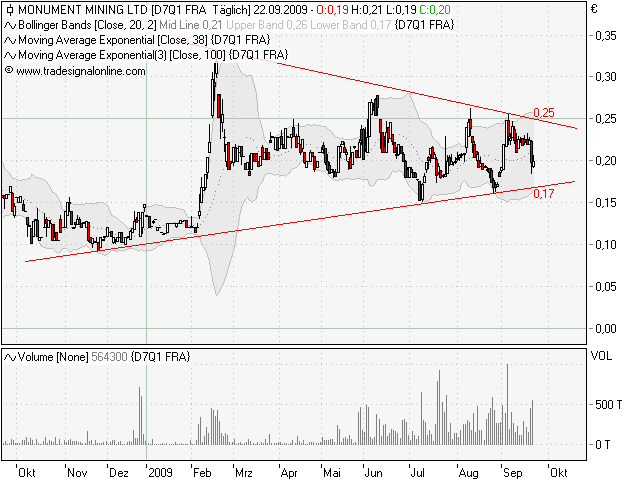Image resolution: width=640 pixels, height=480 pixels.
Task: Click the copyright symbol before tradesignalonline
Action: 9,71
